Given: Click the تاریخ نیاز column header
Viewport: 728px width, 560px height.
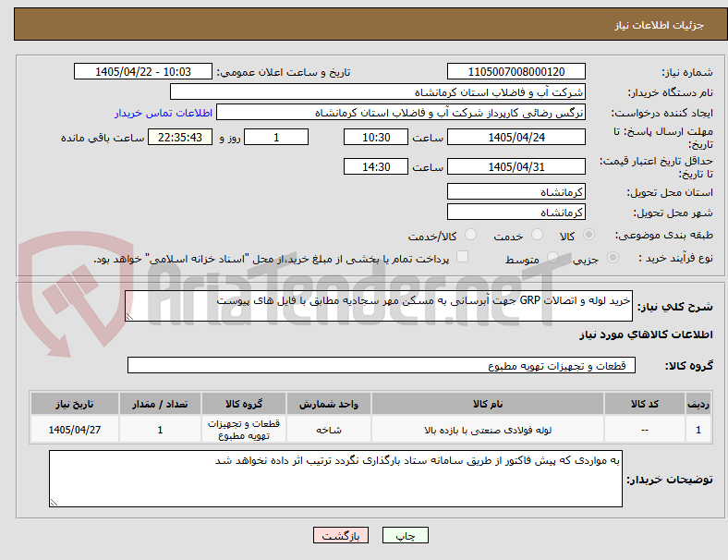Looking at the screenshot, I should pyautogui.click(x=75, y=404).
